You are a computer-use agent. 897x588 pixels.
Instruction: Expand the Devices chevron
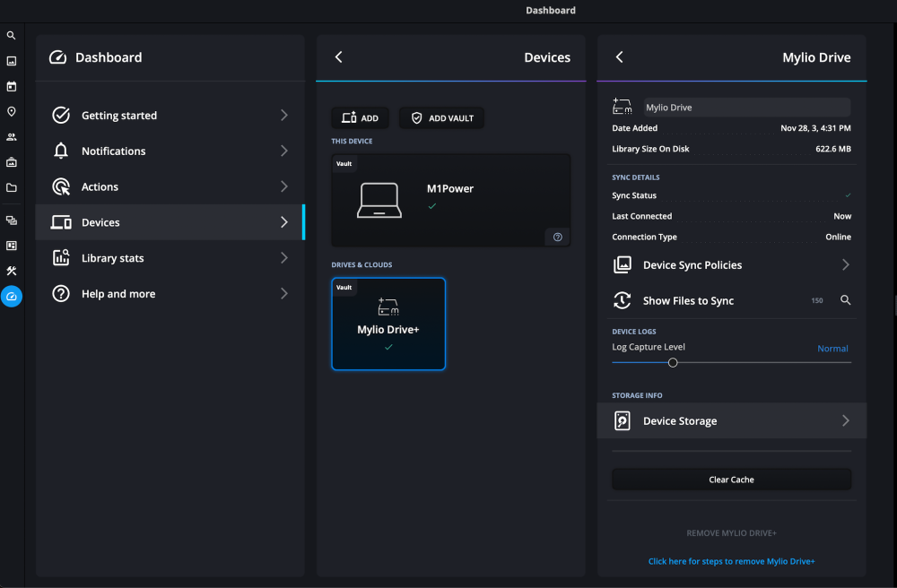click(x=284, y=222)
